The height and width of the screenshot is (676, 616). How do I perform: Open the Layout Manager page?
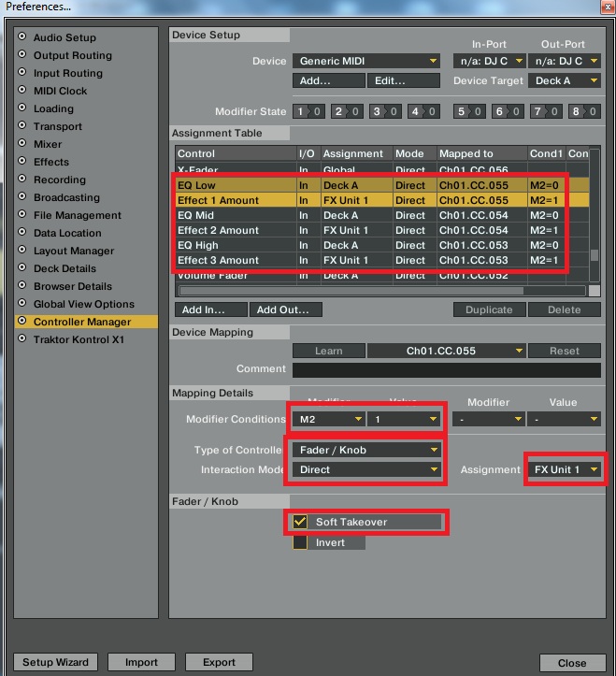pyautogui.click(x=74, y=251)
